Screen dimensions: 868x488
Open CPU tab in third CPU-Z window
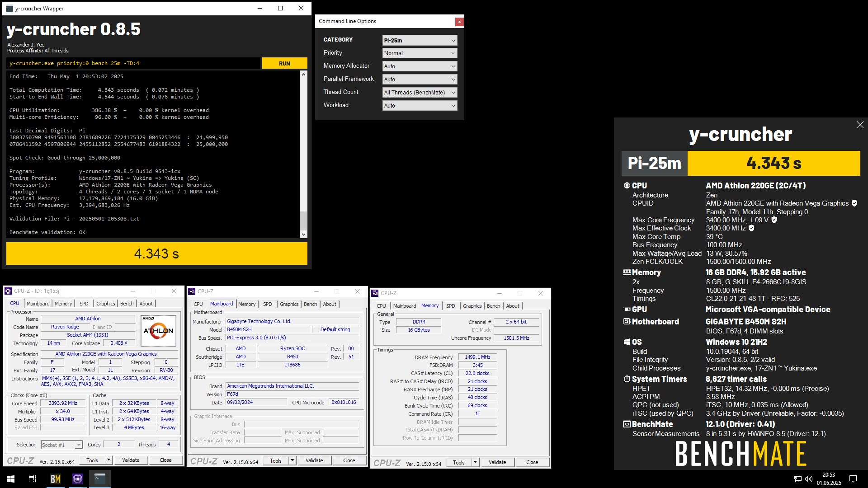(x=382, y=306)
